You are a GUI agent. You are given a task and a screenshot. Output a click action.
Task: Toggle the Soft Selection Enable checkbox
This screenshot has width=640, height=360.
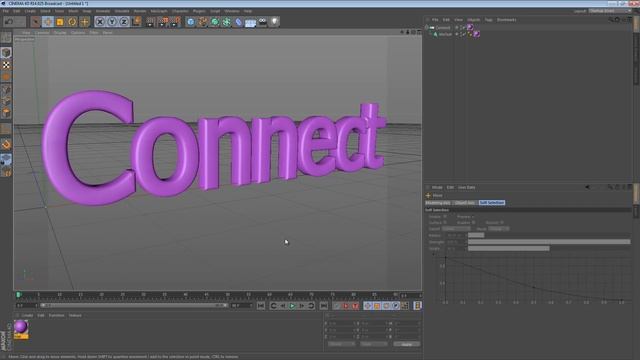[445, 217]
